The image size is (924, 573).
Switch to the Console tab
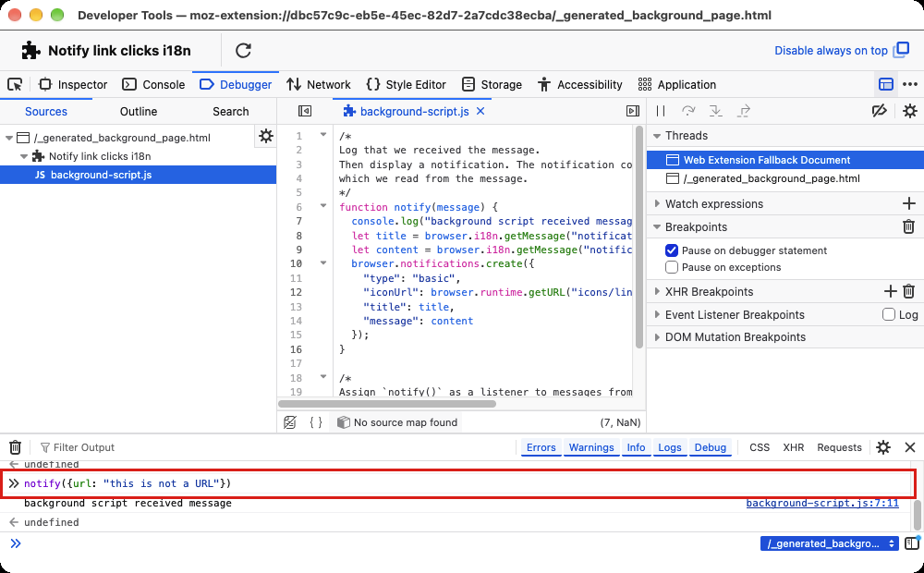tap(153, 84)
